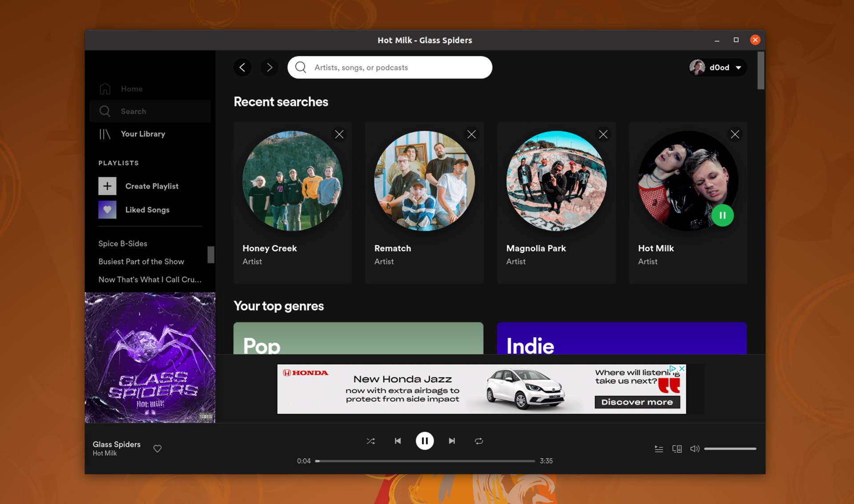Maximize the Spotify window
Viewport: 854px width, 504px height.
click(736, 40)
